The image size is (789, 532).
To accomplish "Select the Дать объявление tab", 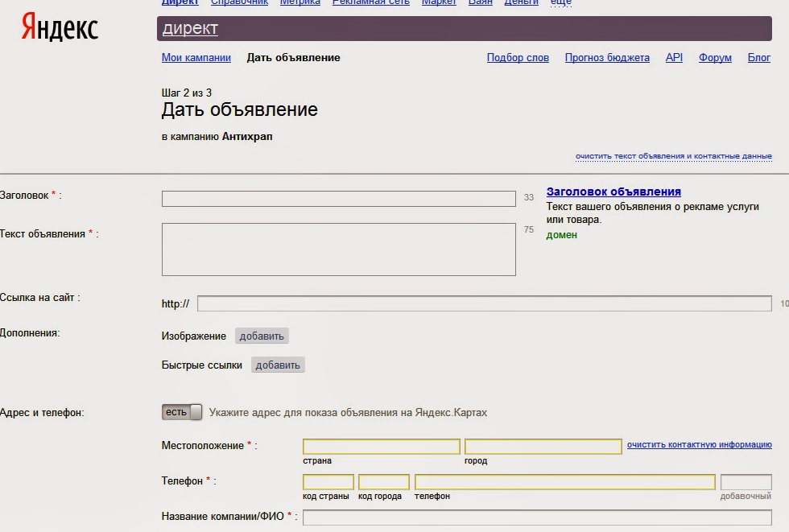I will click(x=293, y=58).
